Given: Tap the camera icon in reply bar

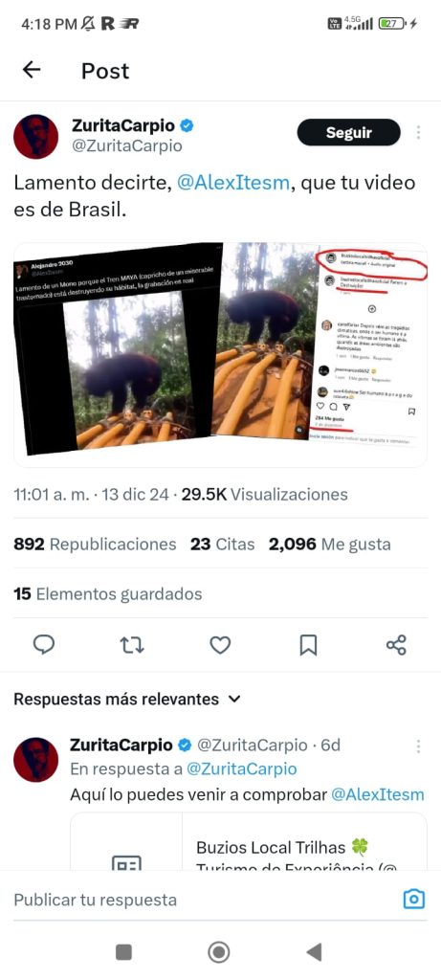Looking at the screenshot, I should point(413,900).
